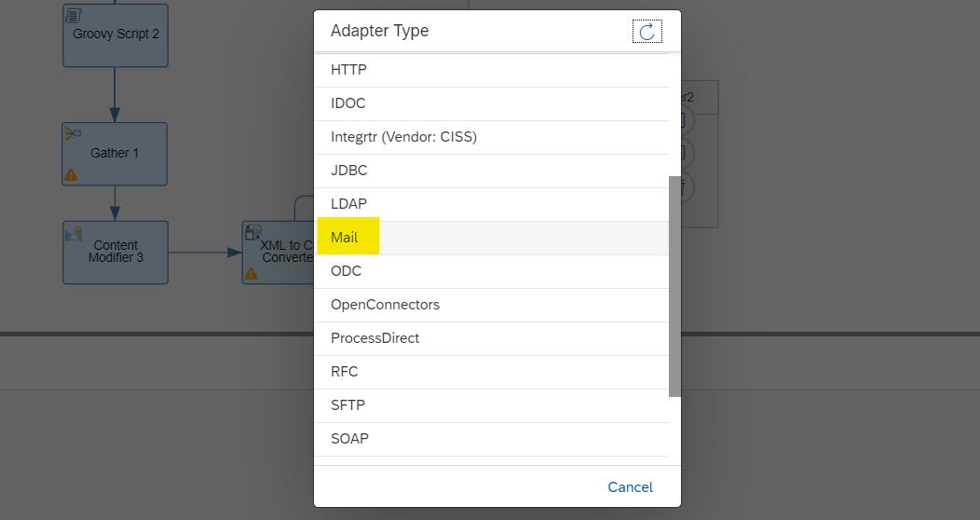Select the SOAP adapter type
This screenshot has width=980, height=520.
[x=491, y=439]
